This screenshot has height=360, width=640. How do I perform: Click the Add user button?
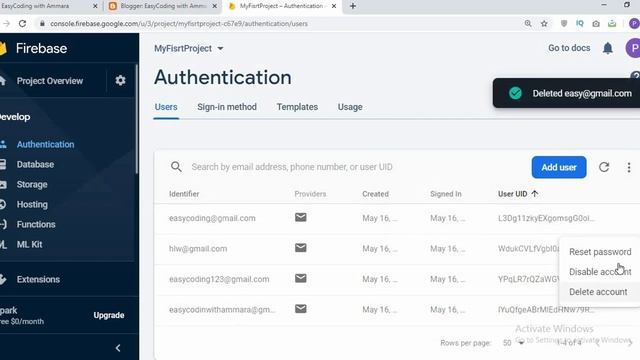point(559,167)
